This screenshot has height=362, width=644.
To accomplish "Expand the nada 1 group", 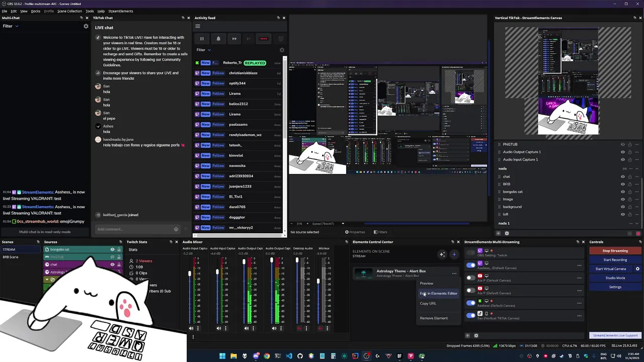I will pyautogui.click(x=637, y=223).
